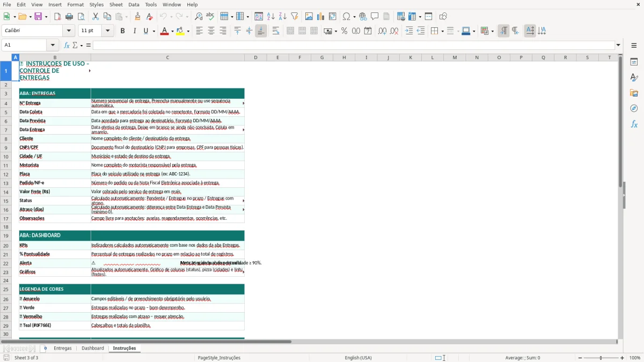This screenshot has height=362, width=644.
Task: Click the 100% zoom level
Action: pyautogui.click(x=635, y=358)
